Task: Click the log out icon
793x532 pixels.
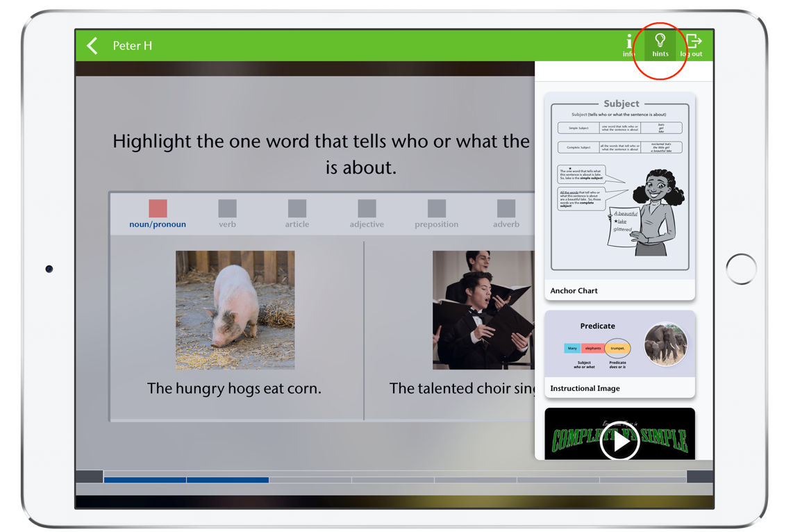Action: [x=692, y=46]
